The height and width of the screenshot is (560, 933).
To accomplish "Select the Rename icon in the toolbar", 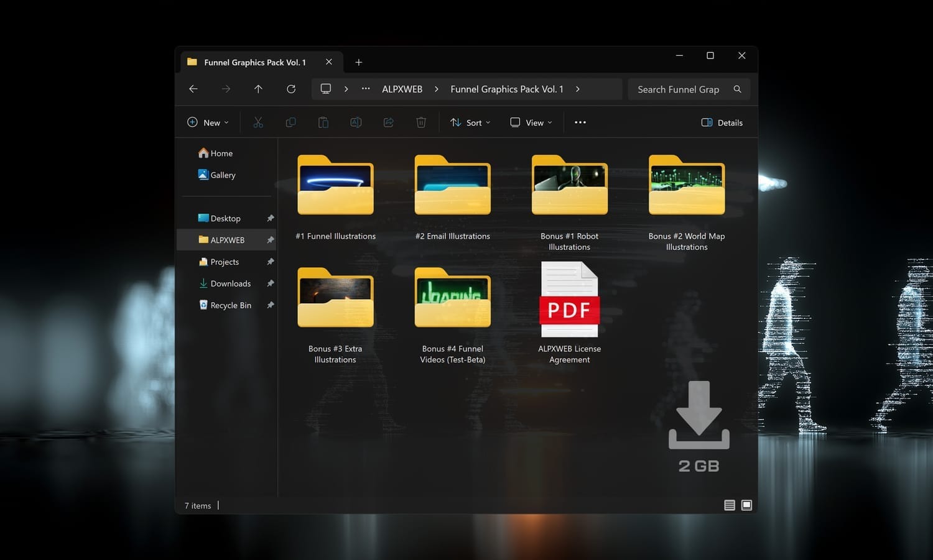I will (356, 122).
